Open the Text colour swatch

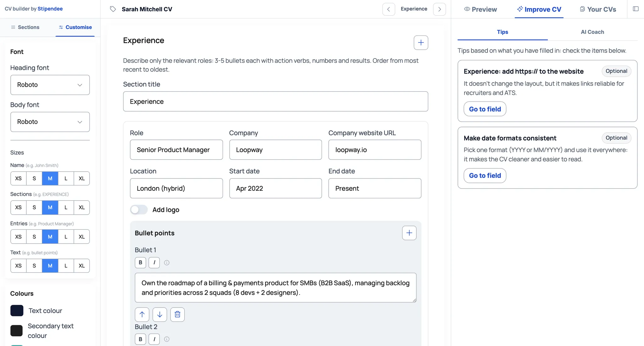pos(17,310)
